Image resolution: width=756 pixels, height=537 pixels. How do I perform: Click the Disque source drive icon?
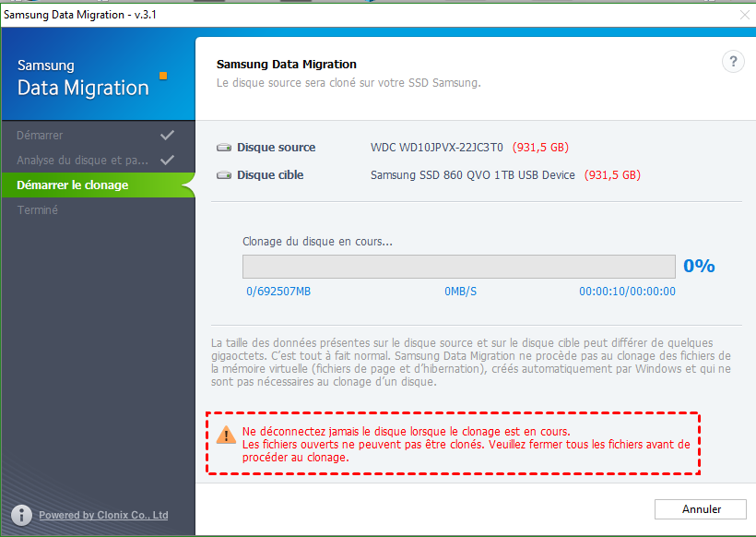[224, 147]
